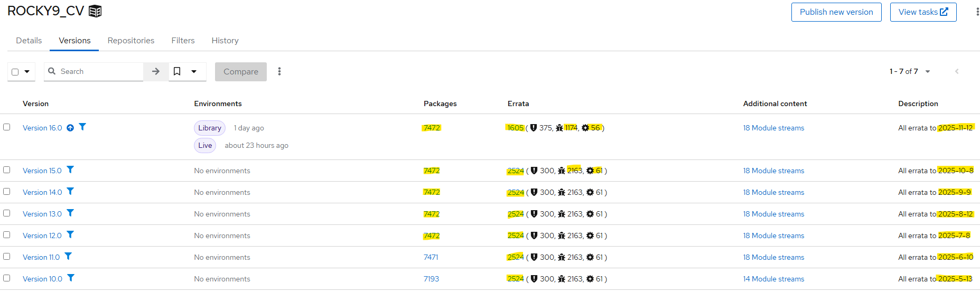Check the Version 16.0 row checkbox
The width and height of the screenshot is (980, 292).
[x=7, y=127]
